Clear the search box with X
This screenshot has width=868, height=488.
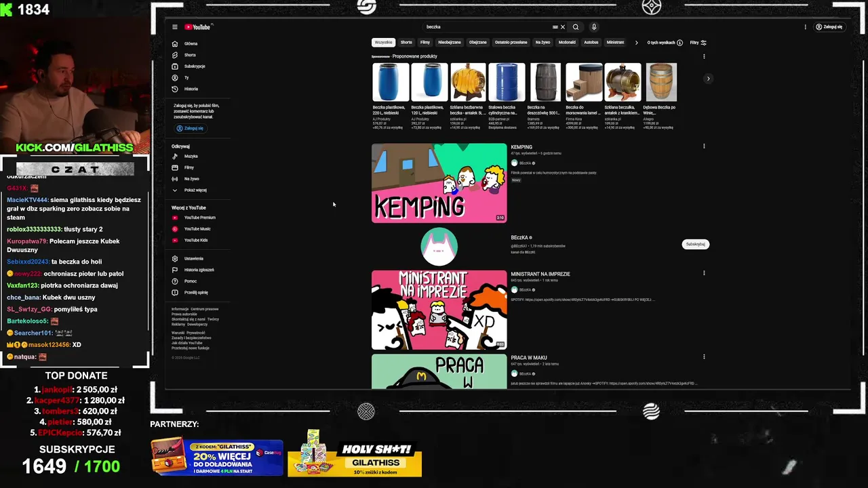point(563,27)
